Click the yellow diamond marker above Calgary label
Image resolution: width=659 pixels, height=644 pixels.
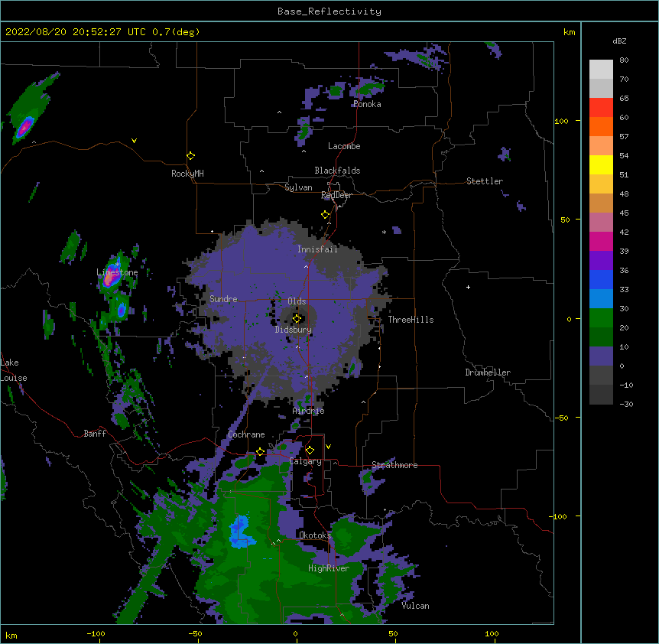pyautogui.click(x=310, y=450)
